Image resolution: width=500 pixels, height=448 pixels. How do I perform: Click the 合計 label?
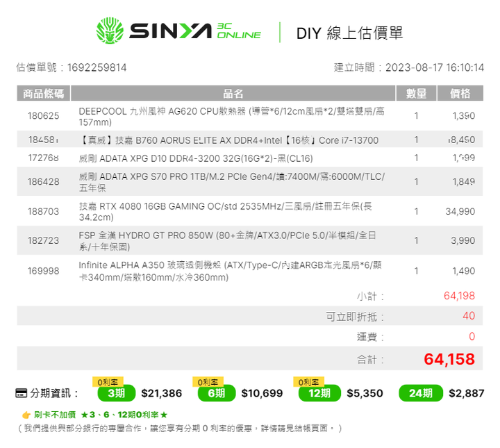tap(370, 360)
